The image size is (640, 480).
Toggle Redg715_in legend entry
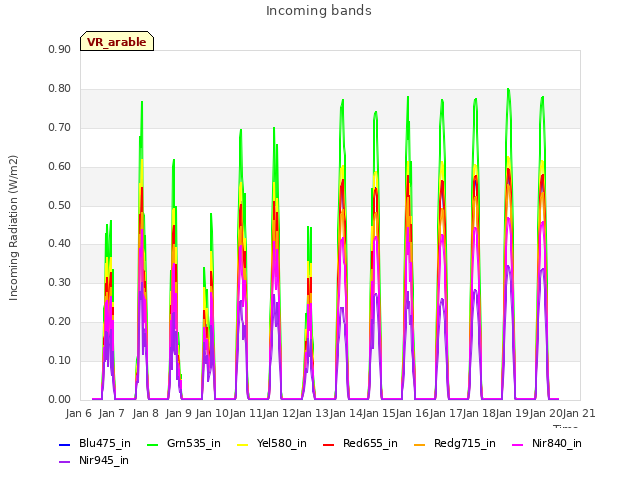(455, 443)
